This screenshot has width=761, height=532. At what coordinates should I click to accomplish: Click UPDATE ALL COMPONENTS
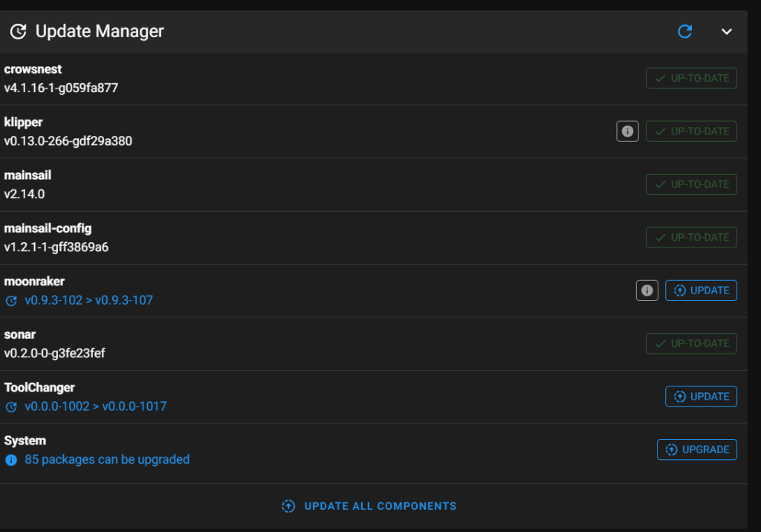[x=369, y=506]
